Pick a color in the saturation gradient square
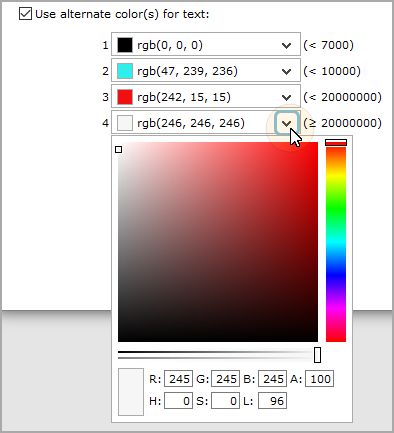394x433 pixels. coord(218,242)
